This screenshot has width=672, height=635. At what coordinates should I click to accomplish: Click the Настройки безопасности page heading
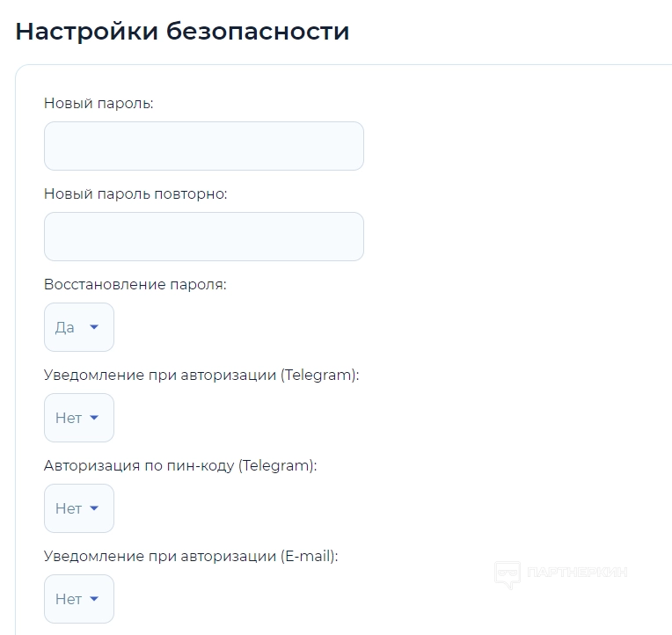(x=182, y=32)
